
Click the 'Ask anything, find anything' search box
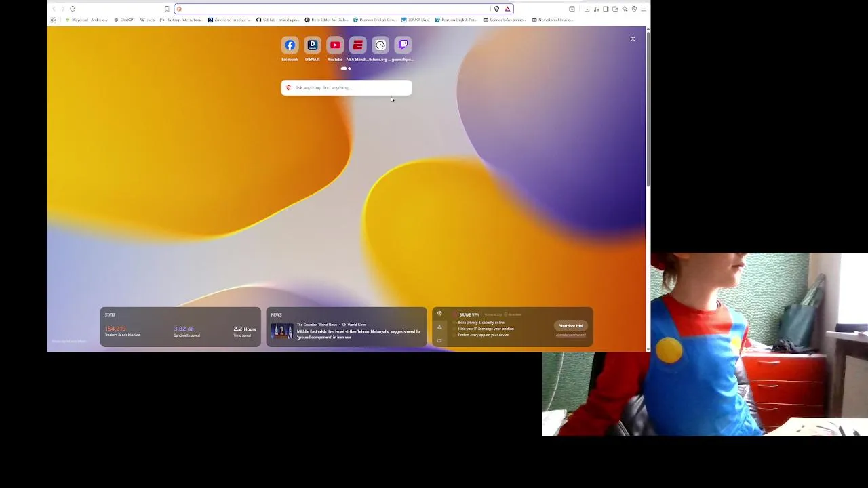[x=347, y=87]
